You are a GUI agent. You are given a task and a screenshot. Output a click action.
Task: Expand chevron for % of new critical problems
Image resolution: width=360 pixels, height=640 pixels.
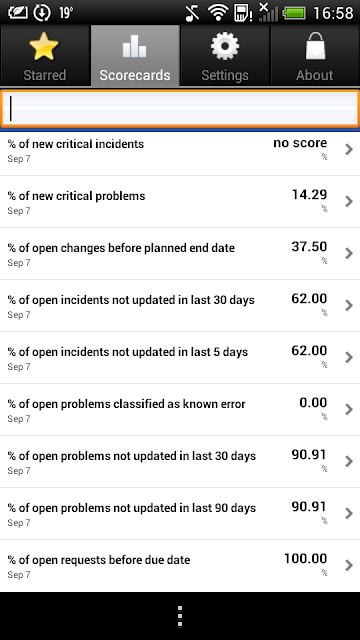point(349,201)
